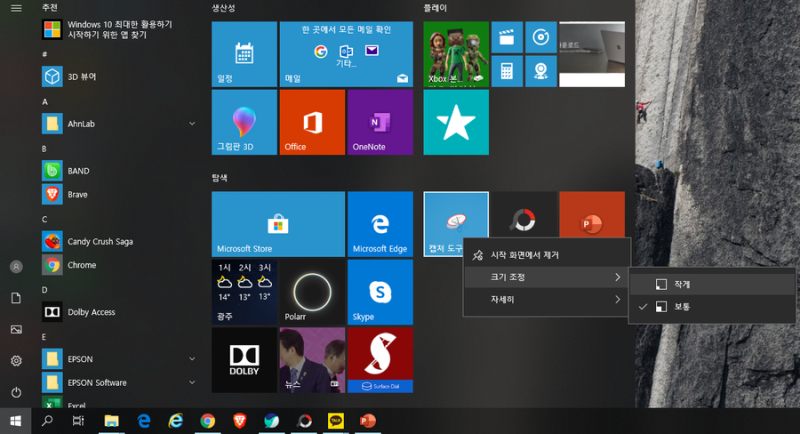The height and width of the screenshot is (434, 800).
Task: Open Internet Explorer on the taskbar
Action: pos(176,421)
